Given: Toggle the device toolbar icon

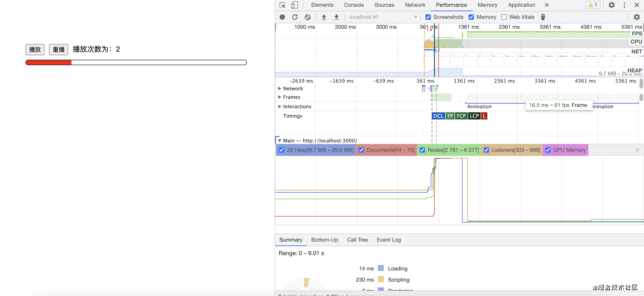Looking at the screenshot, I should point(294,5).
